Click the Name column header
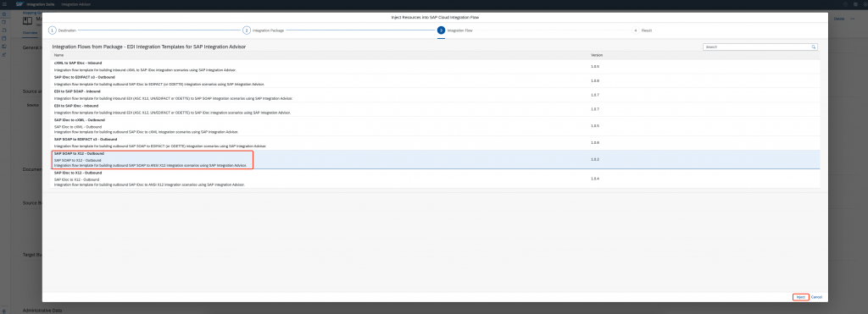 58,55
